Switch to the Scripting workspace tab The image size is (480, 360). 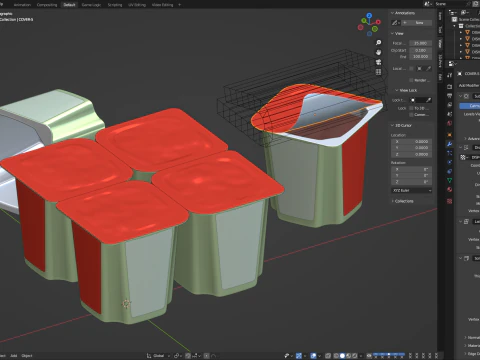click(115, 5)
